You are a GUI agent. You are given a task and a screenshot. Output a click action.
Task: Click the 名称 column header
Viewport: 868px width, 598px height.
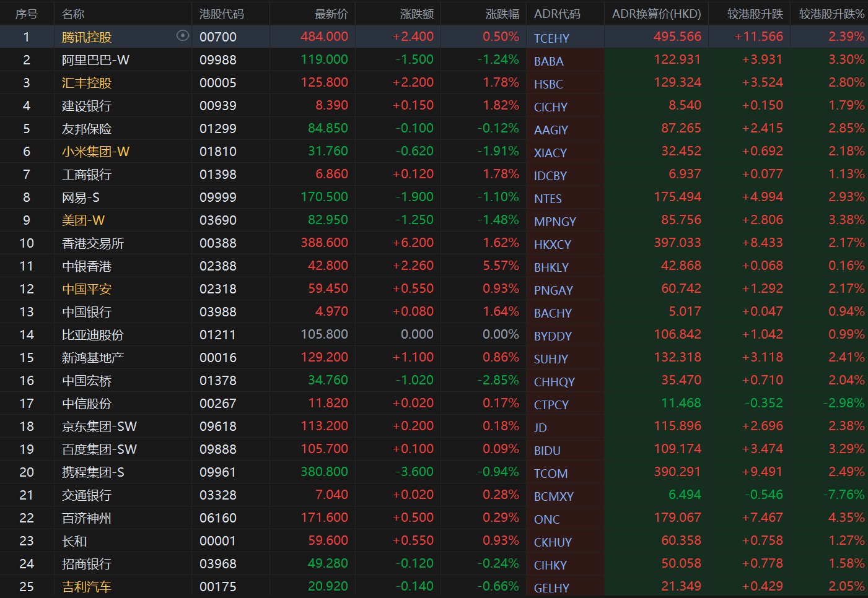(x=74, y=14)
